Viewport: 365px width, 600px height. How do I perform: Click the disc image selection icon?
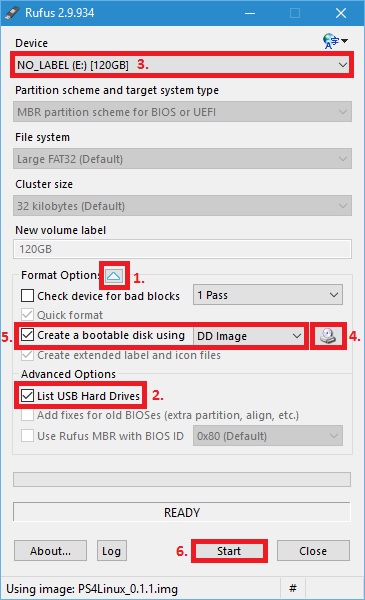pyautogui.click(x=328, y=336)
